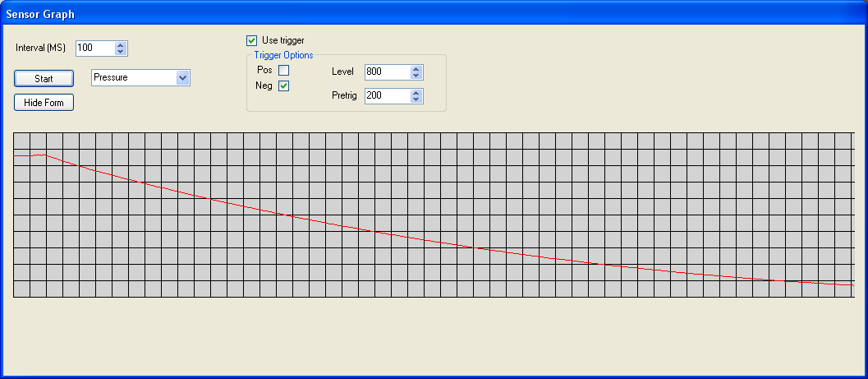Toggle the Use trigger checkbox
The height and width of the screenshot is (379, 868).
pos(251,40)
